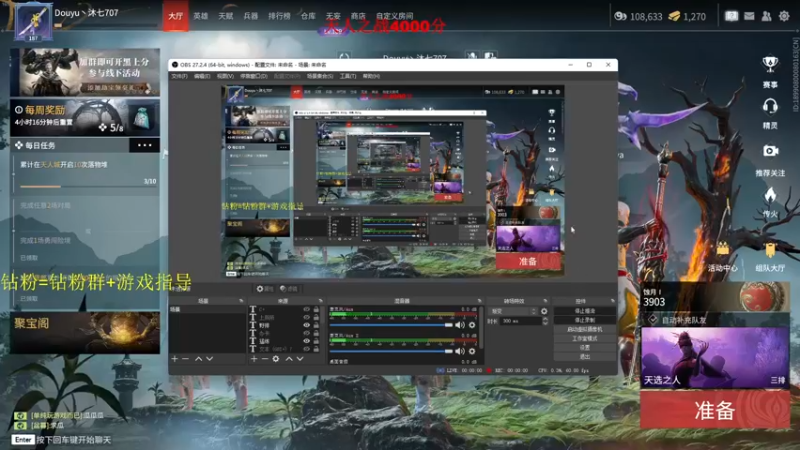The height and width of the screenshot is (450, 800).
Task: Toggle visibility of 文本 (GDI+) source
Action: click(307, 349)
